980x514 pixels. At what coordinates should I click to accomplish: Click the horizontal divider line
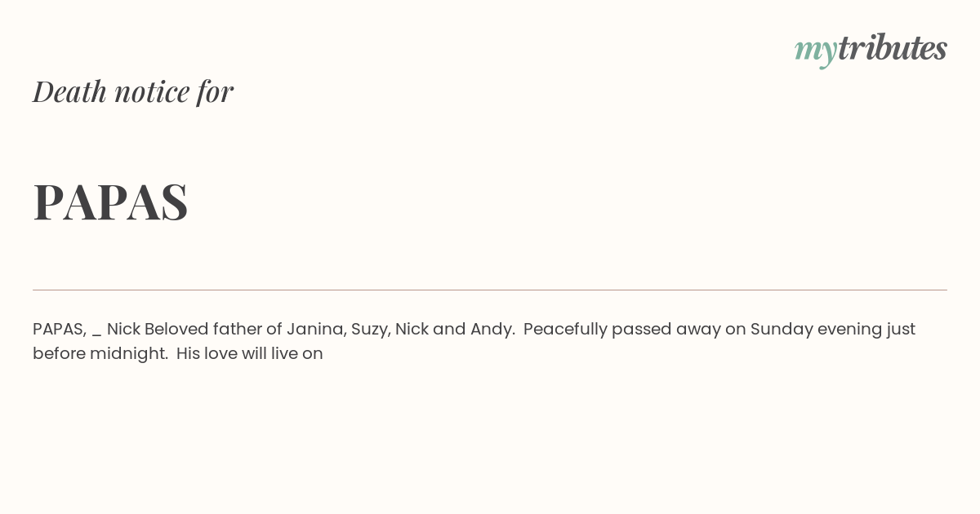490,290
